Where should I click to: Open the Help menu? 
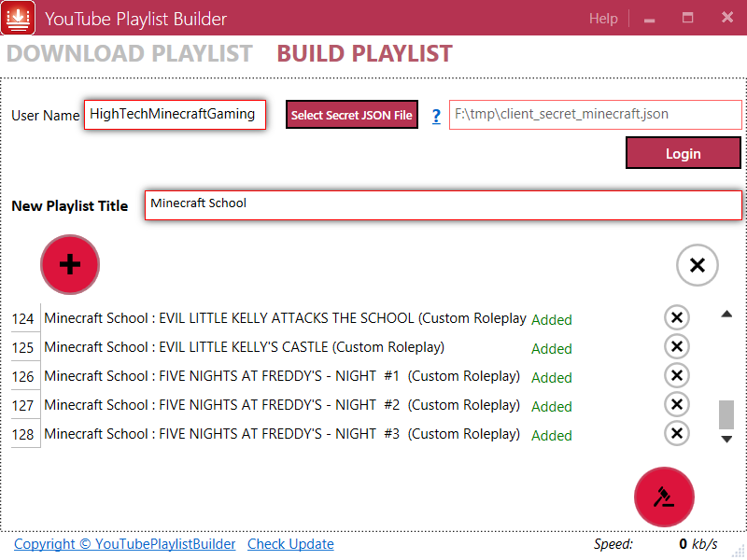point(603,19)
